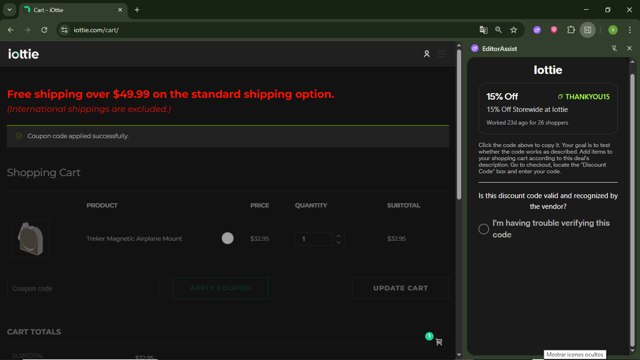Viewport: 640px width, 360px height.
Task: Copy the THANKYOU15 coupon code
Action: tap(584, 97)
